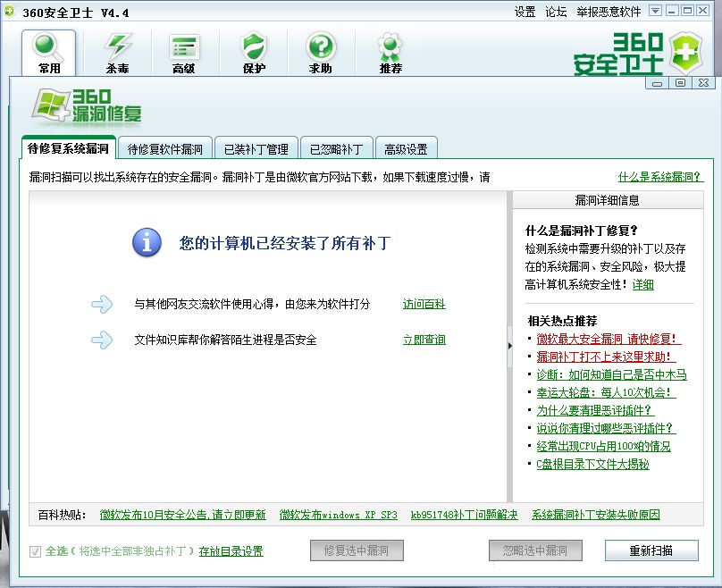The height and width of the screenshot is (588, 722).
Task: Click the 漏洞详细信息 panel header
Action: click(608, 200)
